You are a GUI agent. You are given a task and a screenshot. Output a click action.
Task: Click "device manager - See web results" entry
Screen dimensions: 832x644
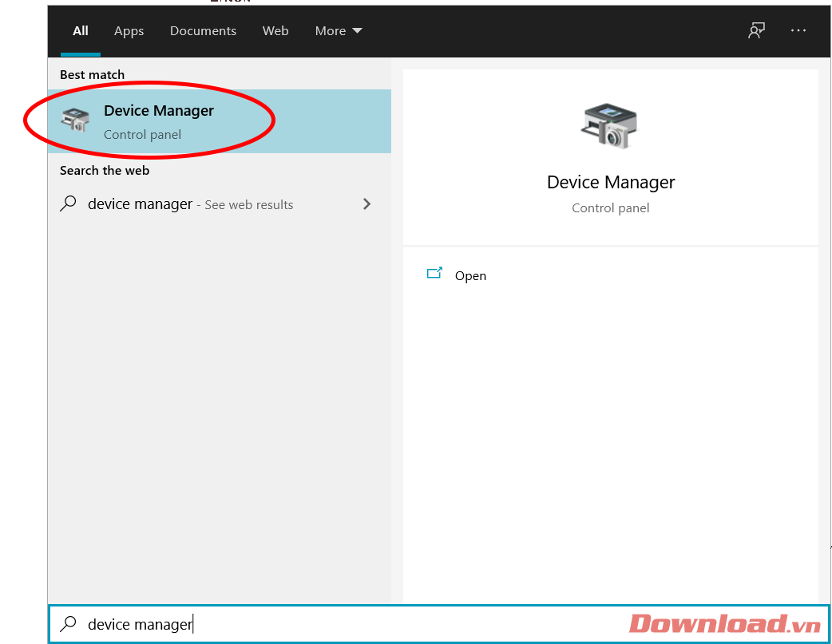[190, 204]
